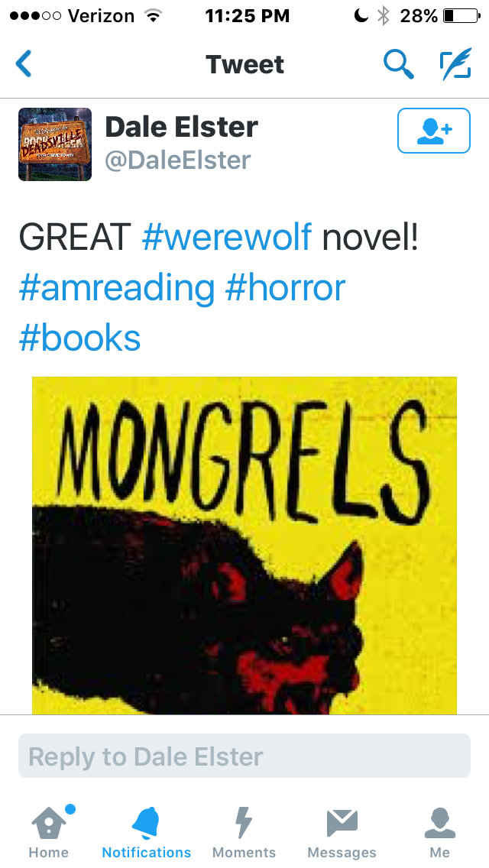The height and width of the screenshot is (868, 489).
Task: Compose a new tweet with quill icon
Action: tap(455, 63)
